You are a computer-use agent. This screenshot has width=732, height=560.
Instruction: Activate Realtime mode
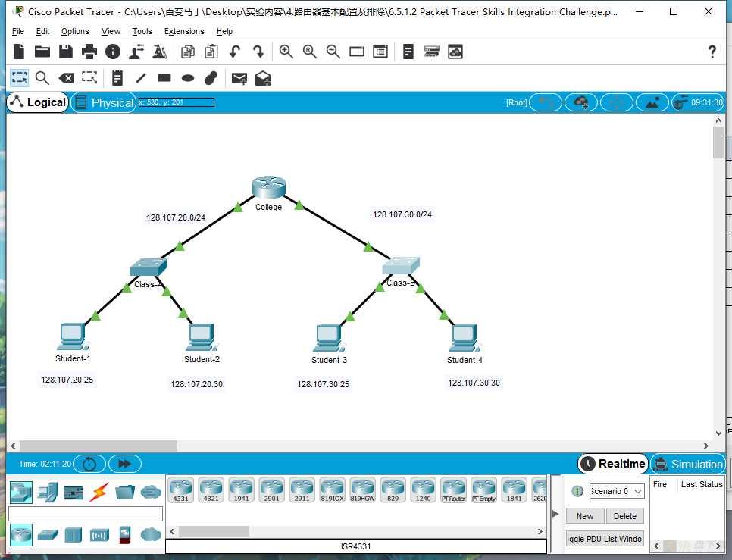(613, 464)
